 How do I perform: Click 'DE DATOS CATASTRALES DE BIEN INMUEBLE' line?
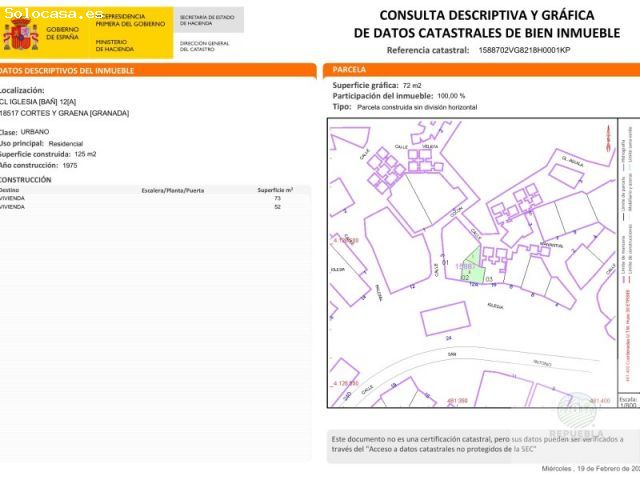pyautogui.click(x=487, y=33)
